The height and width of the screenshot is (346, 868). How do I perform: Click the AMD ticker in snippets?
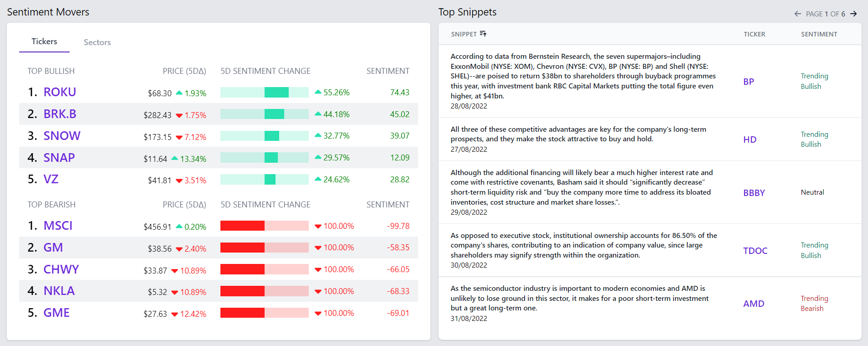754,304
